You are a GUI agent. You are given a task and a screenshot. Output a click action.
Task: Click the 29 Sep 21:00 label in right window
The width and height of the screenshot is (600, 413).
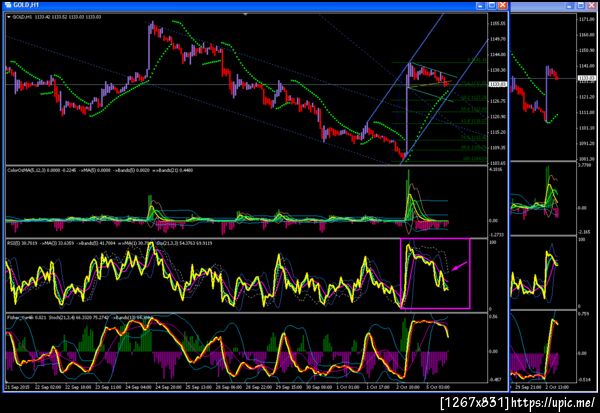click(x=528, y=387)
